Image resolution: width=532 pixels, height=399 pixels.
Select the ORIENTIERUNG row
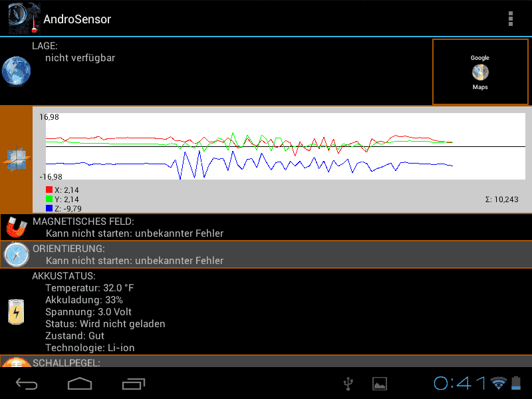(266, 255)
